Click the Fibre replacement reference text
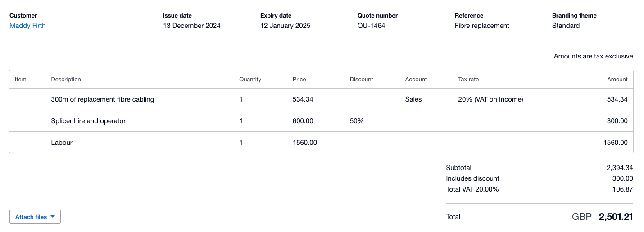644x232 pixels. pyautogui.click(x=482, y=26)
